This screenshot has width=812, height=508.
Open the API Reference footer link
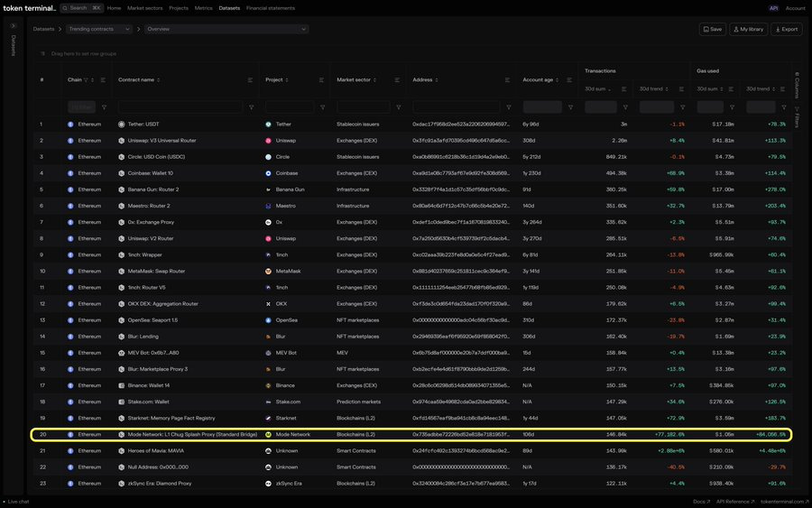tap(735, 502)
